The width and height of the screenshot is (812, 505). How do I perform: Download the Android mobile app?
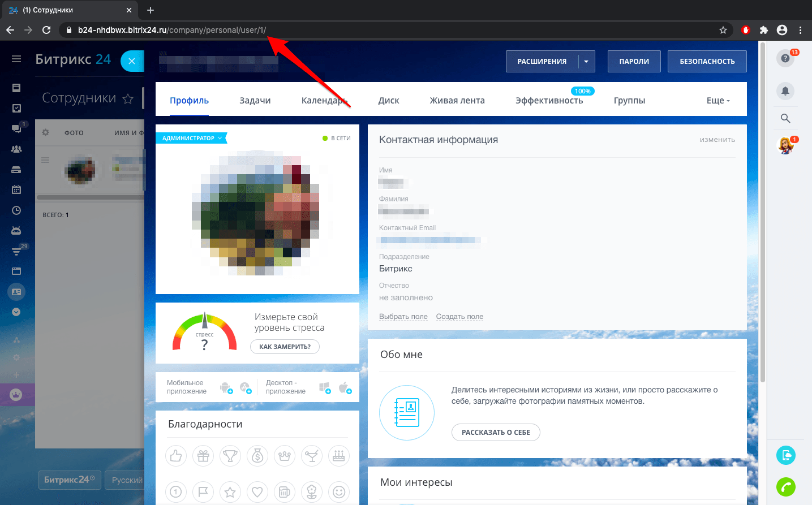coord(226,387)
